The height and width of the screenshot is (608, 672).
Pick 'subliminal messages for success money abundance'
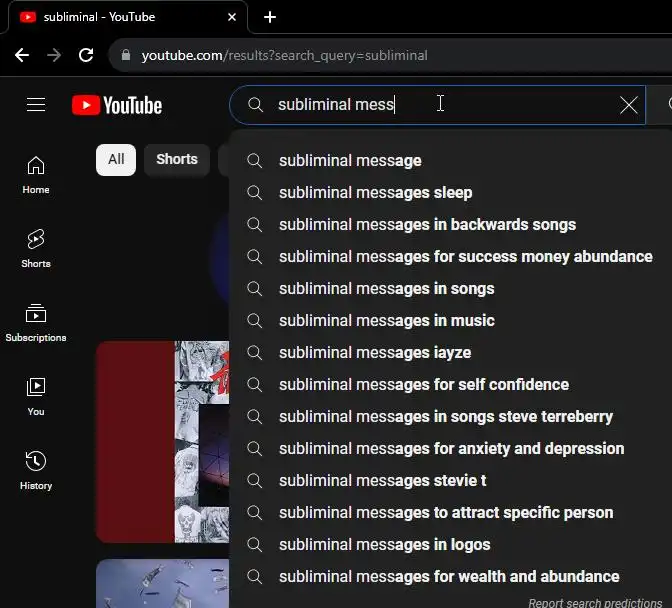450,257
